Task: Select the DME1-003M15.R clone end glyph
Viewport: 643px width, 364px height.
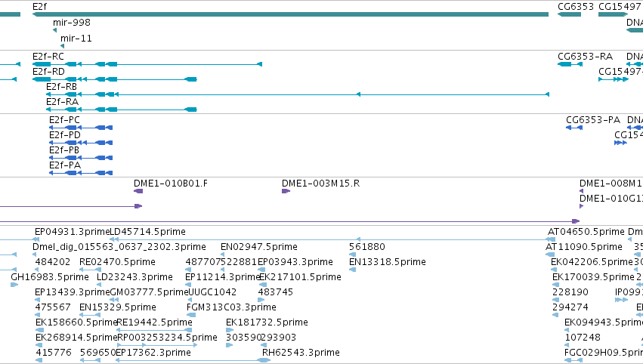Action: point(286,191)
